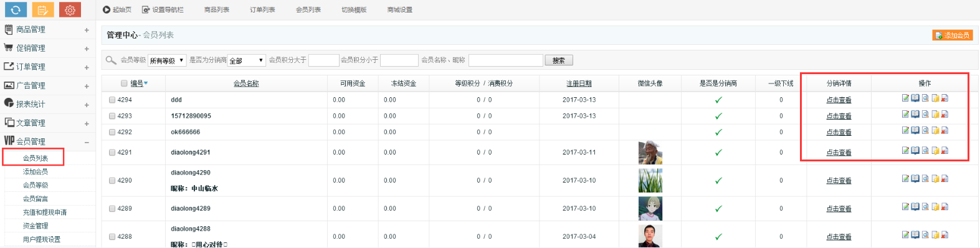This screenshot has width=980, height=248.
Task: Open 商城设置 in the top navigation bar
Action: (x=399, y=10)
